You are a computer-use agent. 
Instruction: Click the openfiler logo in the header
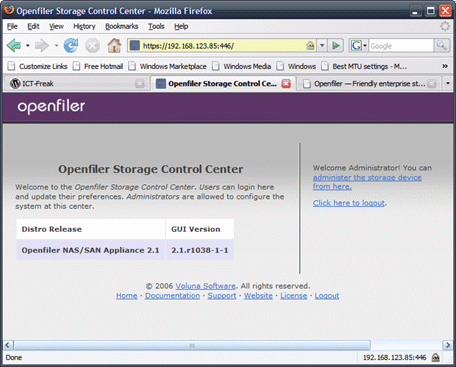point(51,106)
